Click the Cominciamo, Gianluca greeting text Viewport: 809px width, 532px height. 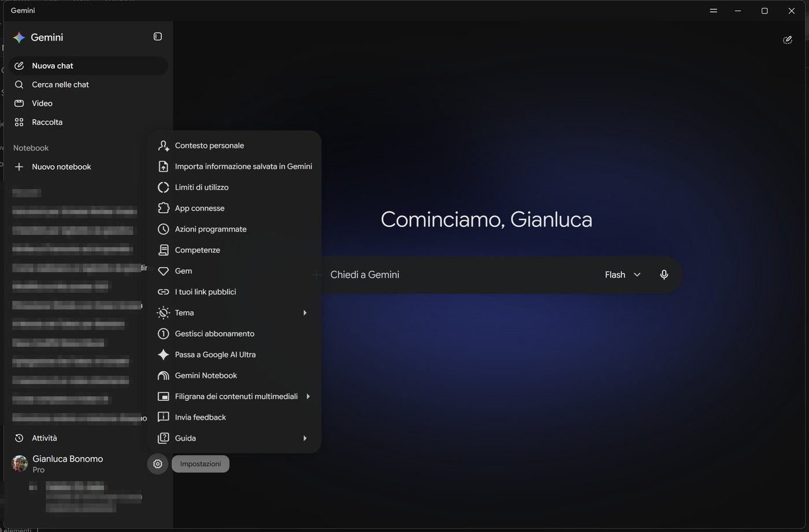click(x=487, y=220)
